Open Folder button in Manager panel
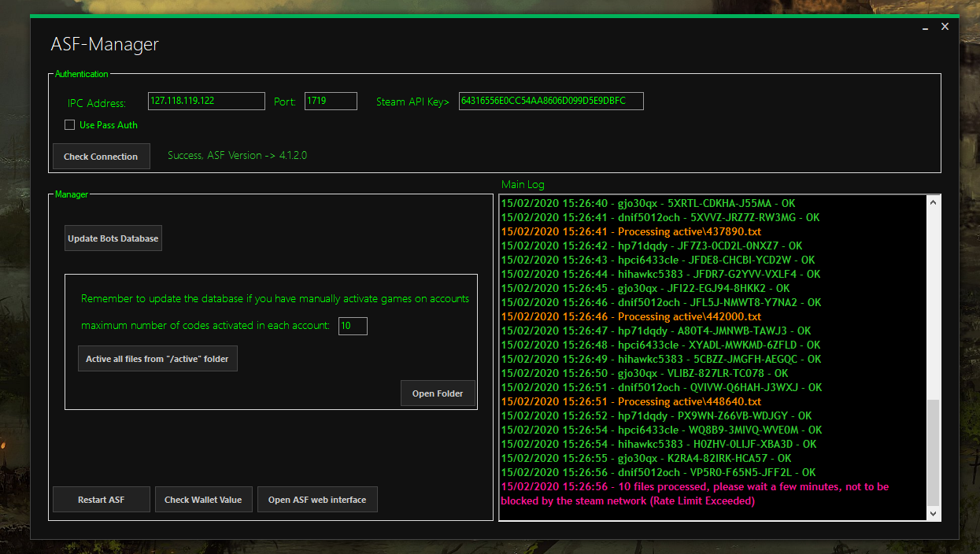 click(x=438, y=393)
